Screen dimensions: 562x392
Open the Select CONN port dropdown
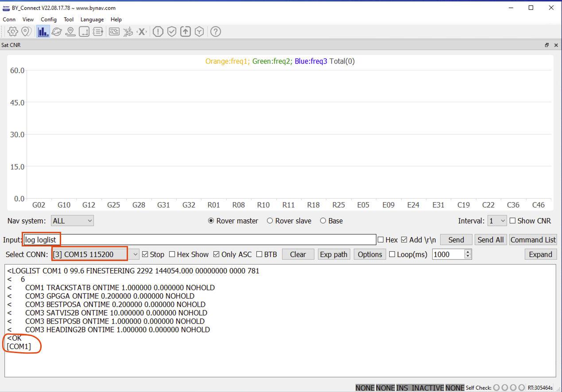click(135, 254)
